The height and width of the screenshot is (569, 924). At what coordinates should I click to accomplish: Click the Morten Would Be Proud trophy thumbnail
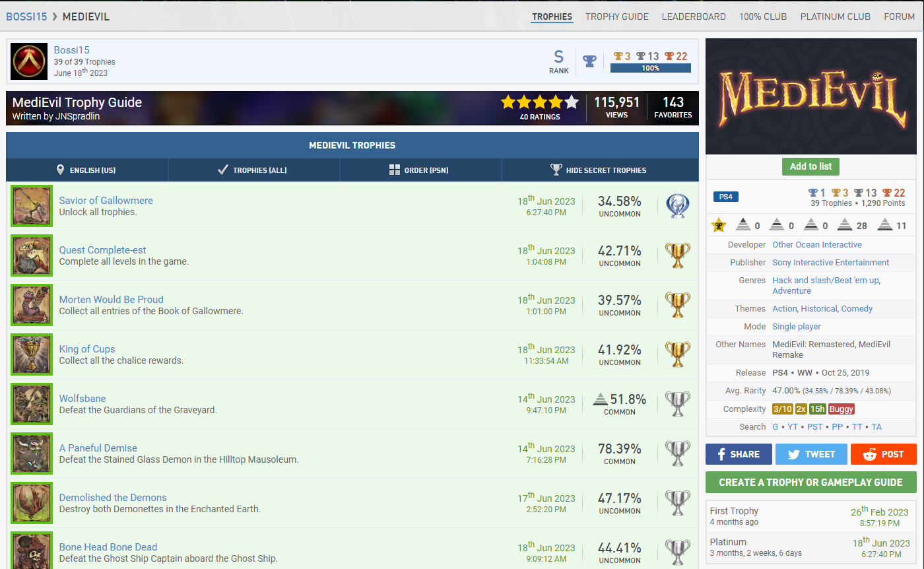pyautogui.click(x=32, y=305)
